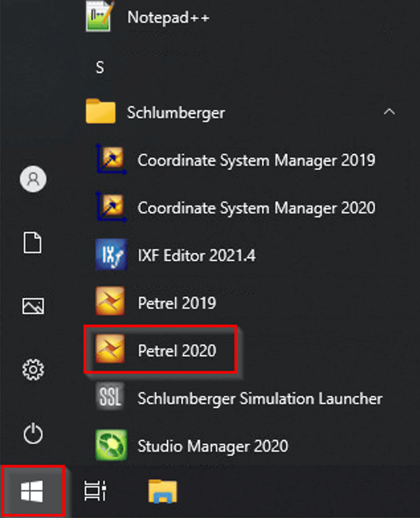The height and width of the screenshot is (518, 420).
Task: Open the Power options button
Action: 33,434
